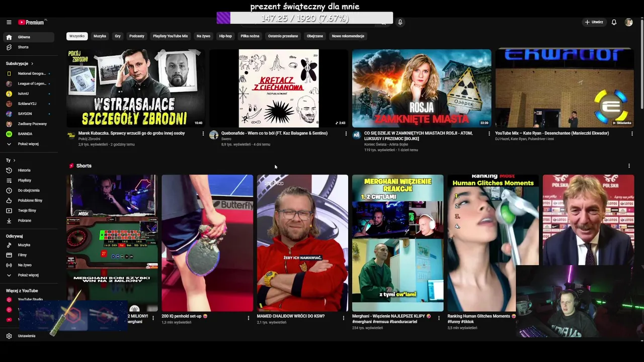
Task: Open Twoje filmy in the sidebar
Action: click(x=29, y=211)
